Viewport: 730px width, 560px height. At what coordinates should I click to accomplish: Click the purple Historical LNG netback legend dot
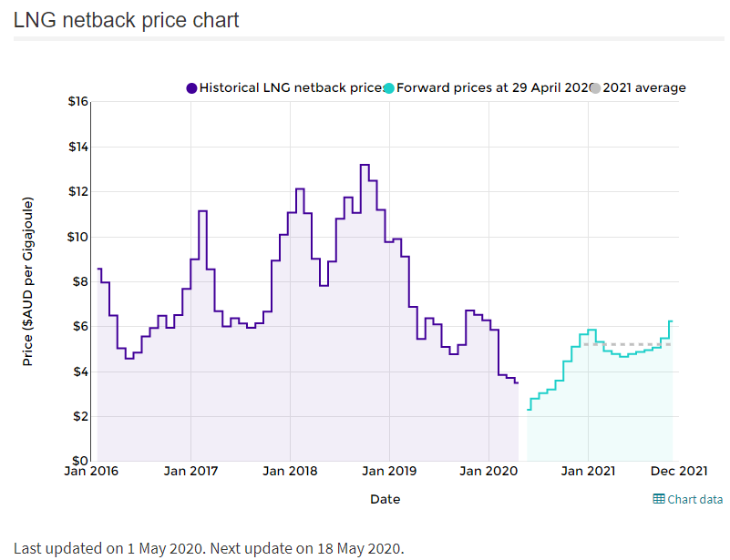191,88
